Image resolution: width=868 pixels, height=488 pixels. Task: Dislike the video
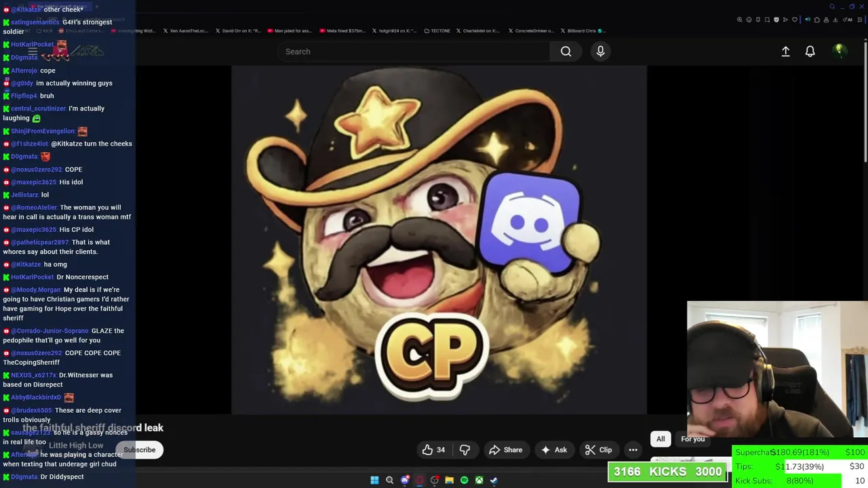pos(465,449)
